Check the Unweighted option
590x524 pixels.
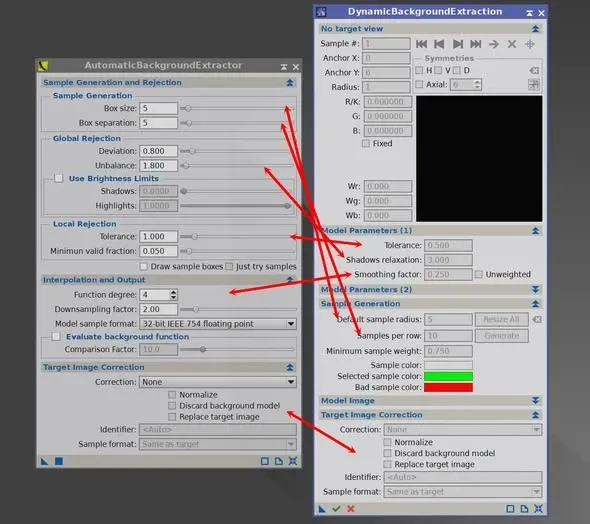click(479, 274)
